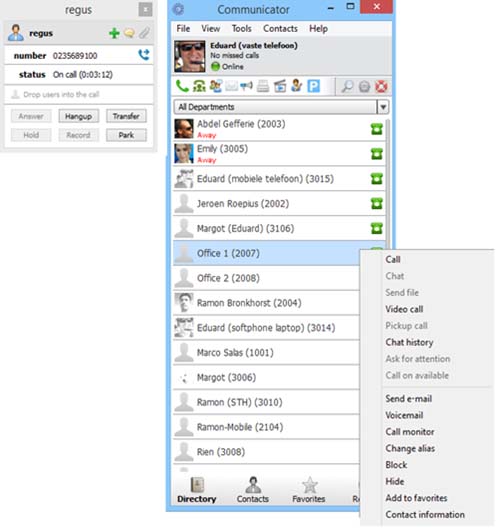Select Jeroen Roepius (2002) in directory
The height and width of the screenshot is (529, 500).
279,204
